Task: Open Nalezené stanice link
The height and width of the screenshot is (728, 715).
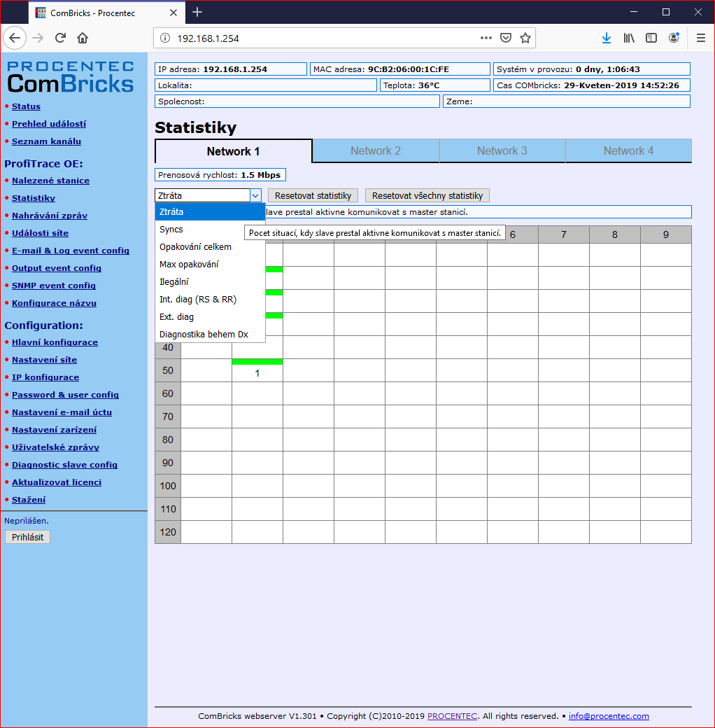Action: pyautogui.click(x=50, y=181)
